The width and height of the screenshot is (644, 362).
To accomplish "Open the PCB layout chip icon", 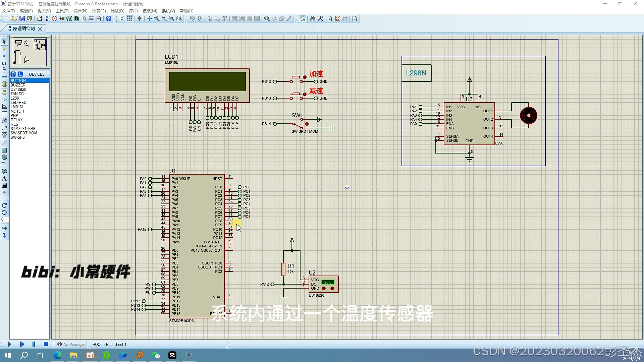I will point(54,19).
